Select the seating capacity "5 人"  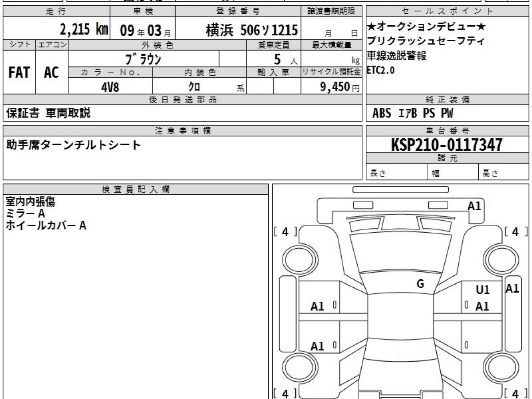[286, 59]
